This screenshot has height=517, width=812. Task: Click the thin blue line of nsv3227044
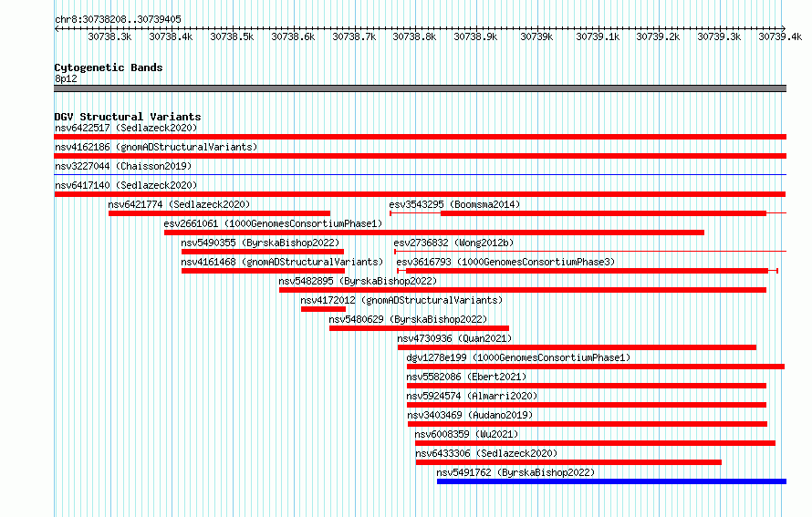click(420, 175)
